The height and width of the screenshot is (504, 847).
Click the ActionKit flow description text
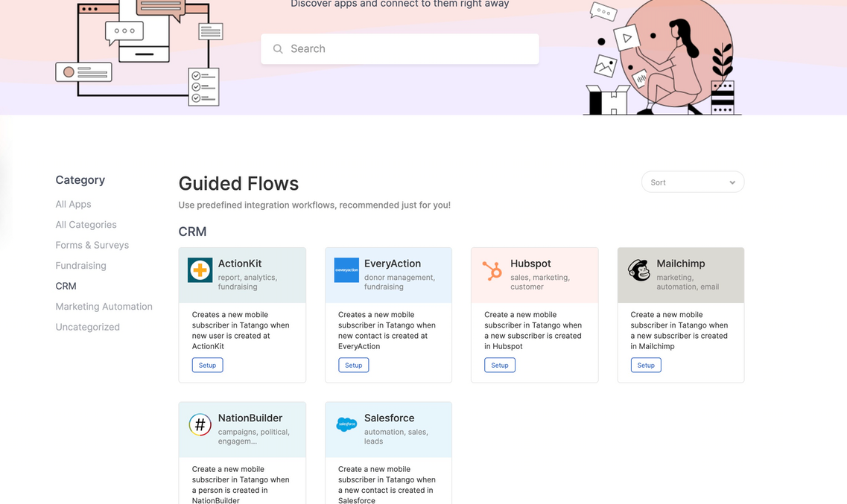click(x=241, y=331)
